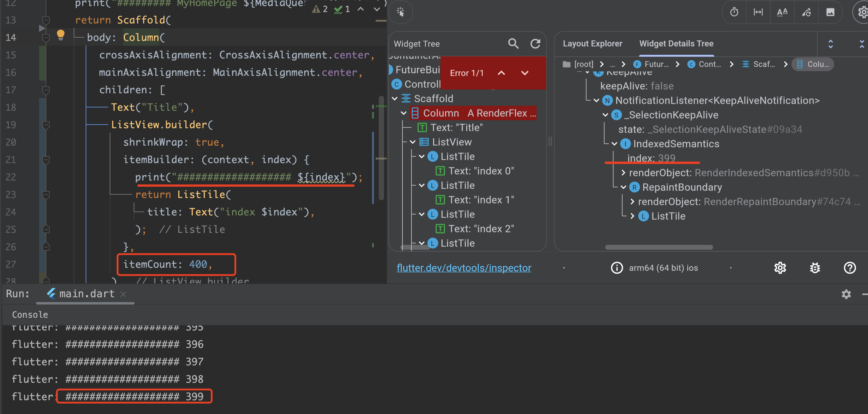The image size is (868, 414).
Task: Expand renderObject RenderIndexedSemantics row
Action: tap(623, 173)
